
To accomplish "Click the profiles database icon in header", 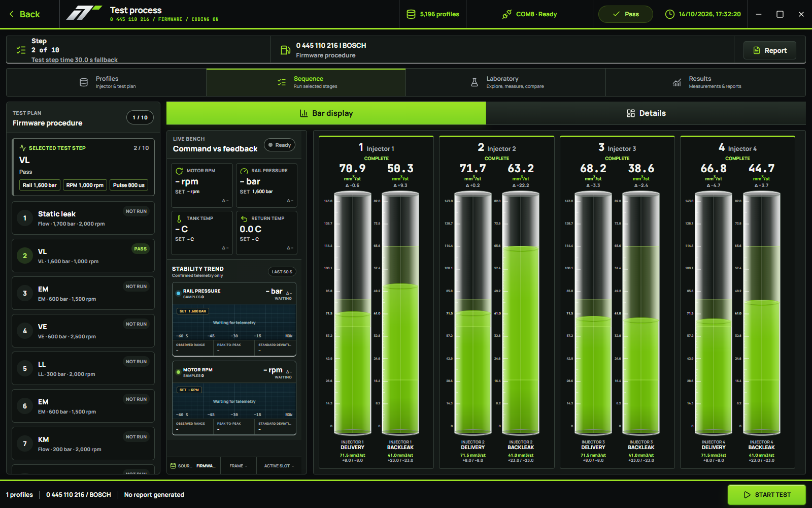I will [411, 14].
